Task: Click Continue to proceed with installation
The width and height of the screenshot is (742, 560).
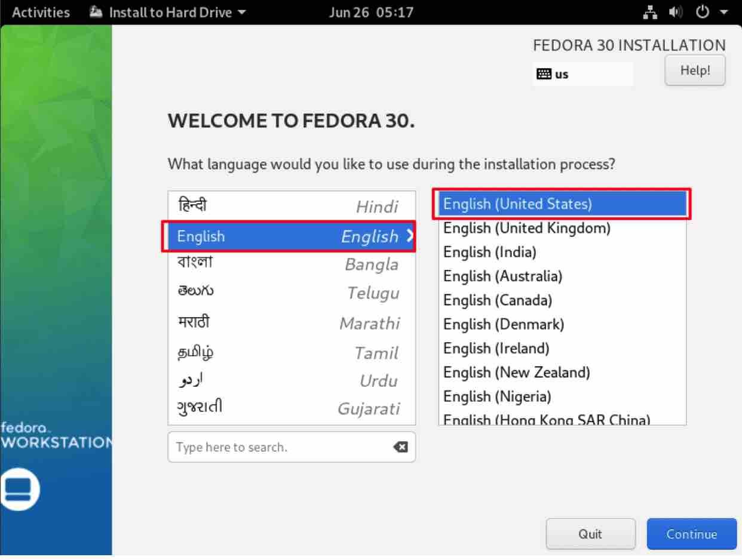Action: 692,534
